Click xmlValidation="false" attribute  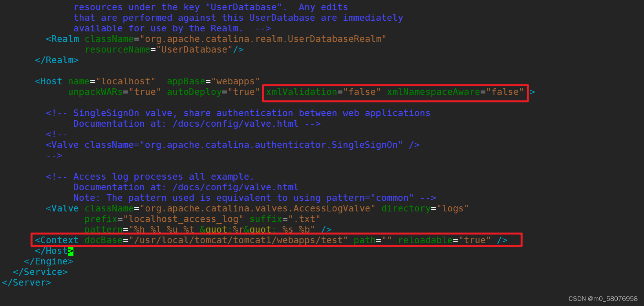point(324,92)
